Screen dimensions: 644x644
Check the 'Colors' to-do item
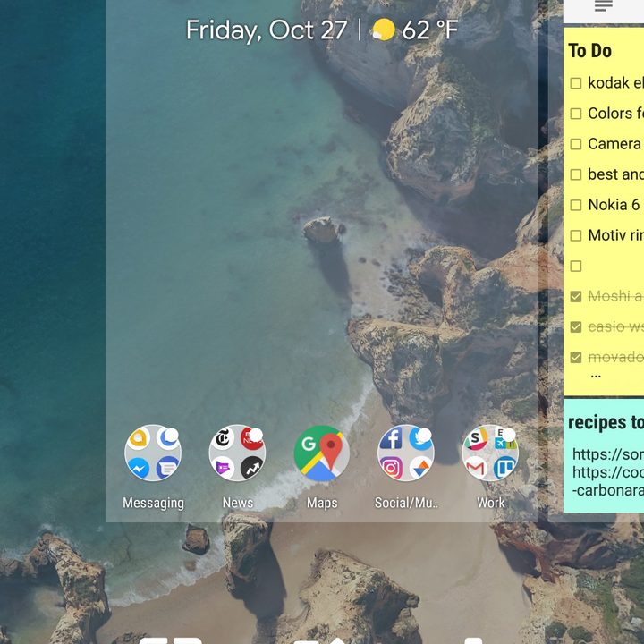[x=576, y=114]
